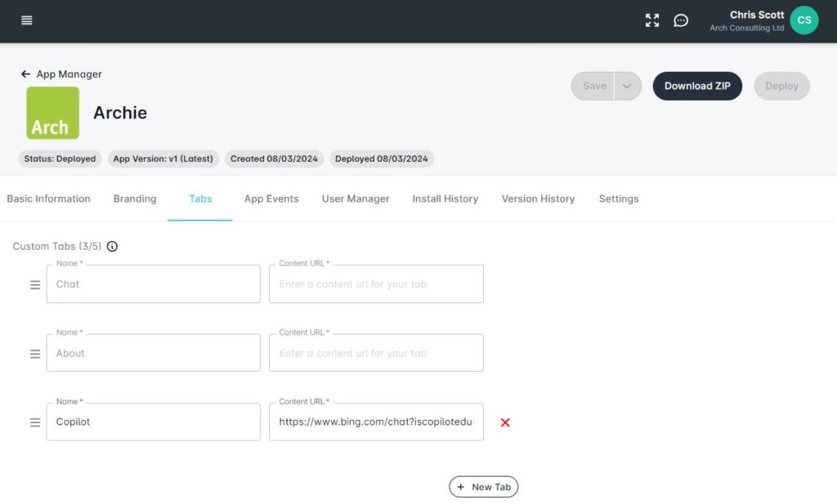This screenshot has height=504, width=837.
Task: Open the App Events tab
Action: click(271, 199)
